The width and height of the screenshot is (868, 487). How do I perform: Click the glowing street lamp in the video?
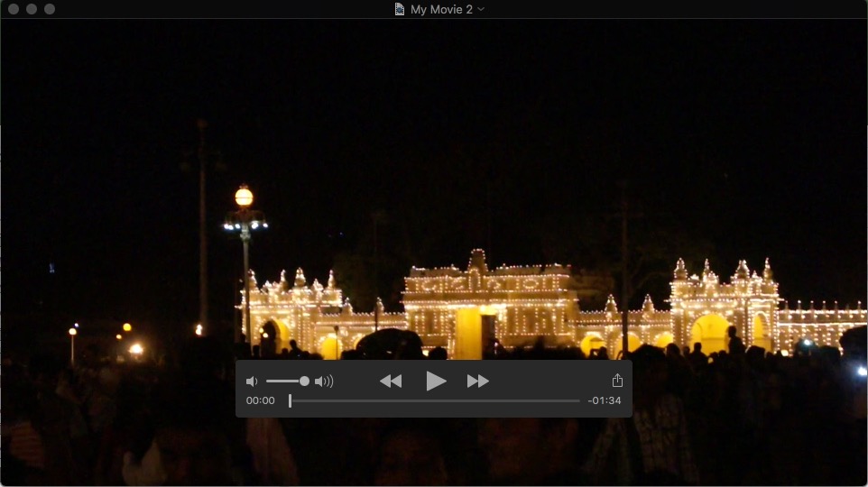[x=244, y=198]
